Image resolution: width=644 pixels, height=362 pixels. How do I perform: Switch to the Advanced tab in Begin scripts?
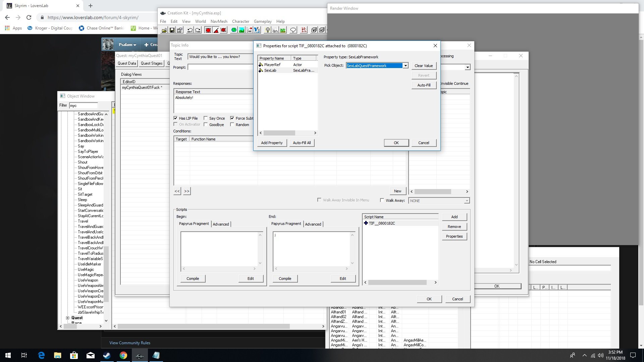point(221,224)
